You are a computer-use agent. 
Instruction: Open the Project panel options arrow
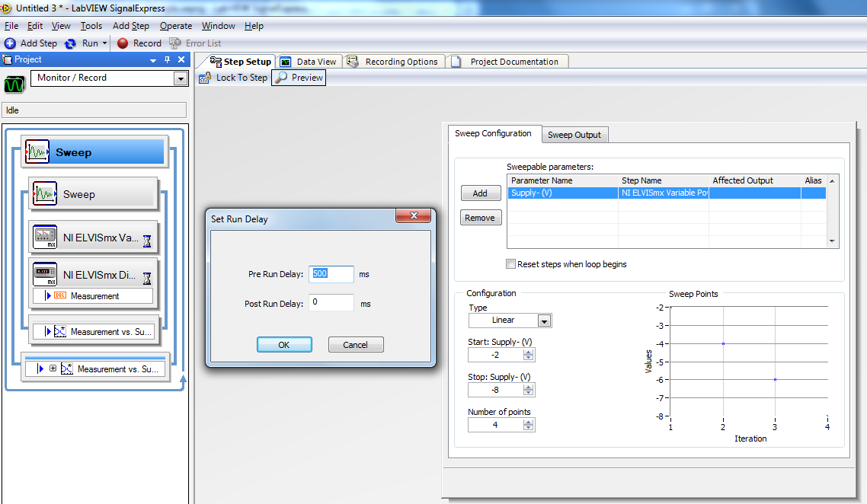coord(153,60)
